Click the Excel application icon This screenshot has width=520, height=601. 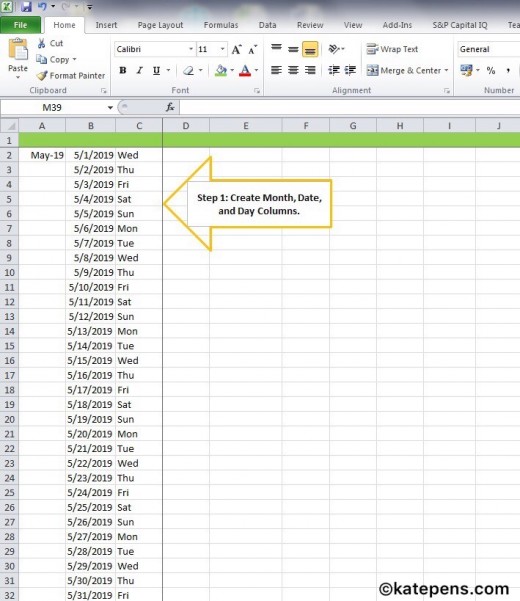tap(7, 7)
